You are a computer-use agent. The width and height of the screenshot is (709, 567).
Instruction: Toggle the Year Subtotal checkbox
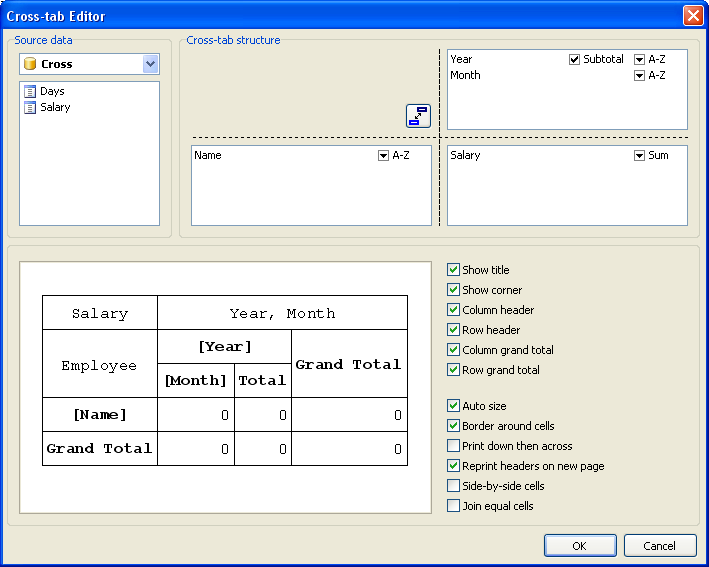coord(574,60)
